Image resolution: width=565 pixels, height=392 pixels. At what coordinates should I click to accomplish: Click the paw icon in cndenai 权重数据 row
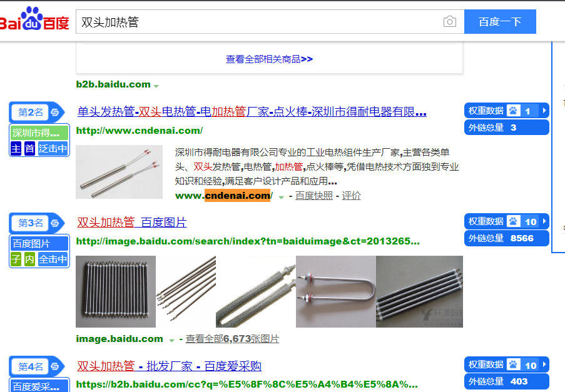click(x=514, y=111)
